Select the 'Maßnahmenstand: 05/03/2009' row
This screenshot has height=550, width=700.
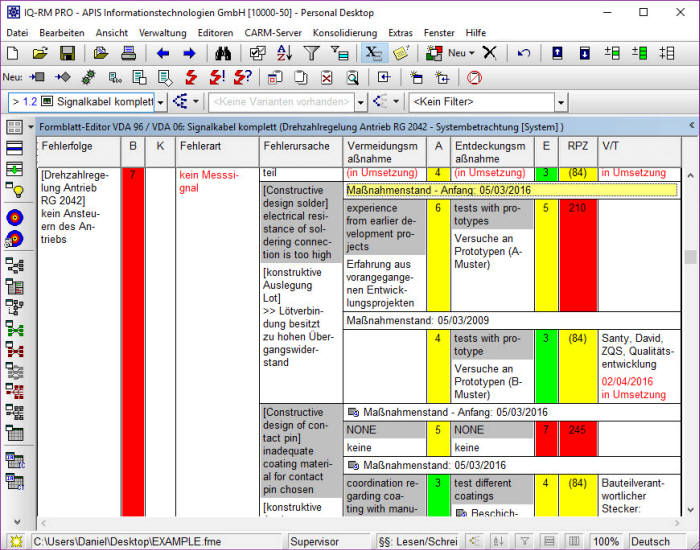point(512,321)
